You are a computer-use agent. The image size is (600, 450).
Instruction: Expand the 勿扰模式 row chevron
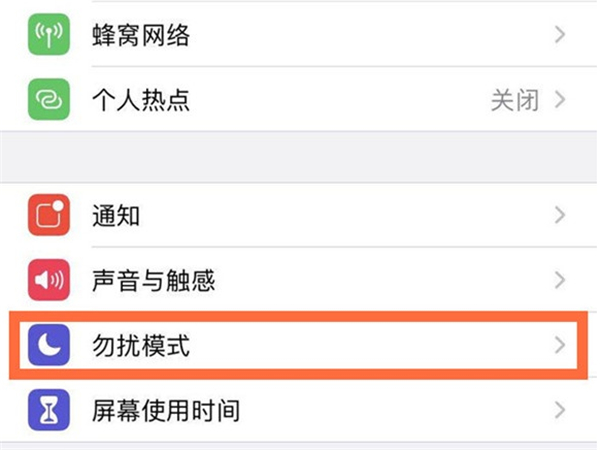coord(560,345)
